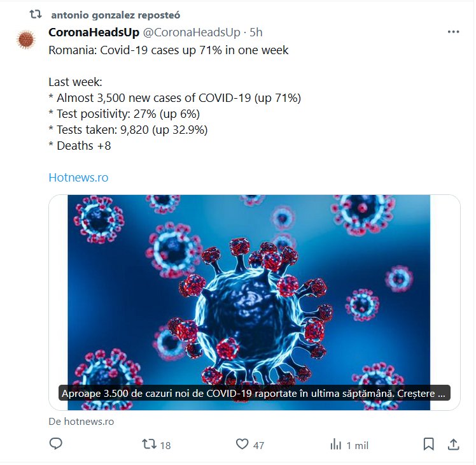This screenshot has height=465, width=476.
Task: Open the three-dot more options menu
Action: [453, 32]
